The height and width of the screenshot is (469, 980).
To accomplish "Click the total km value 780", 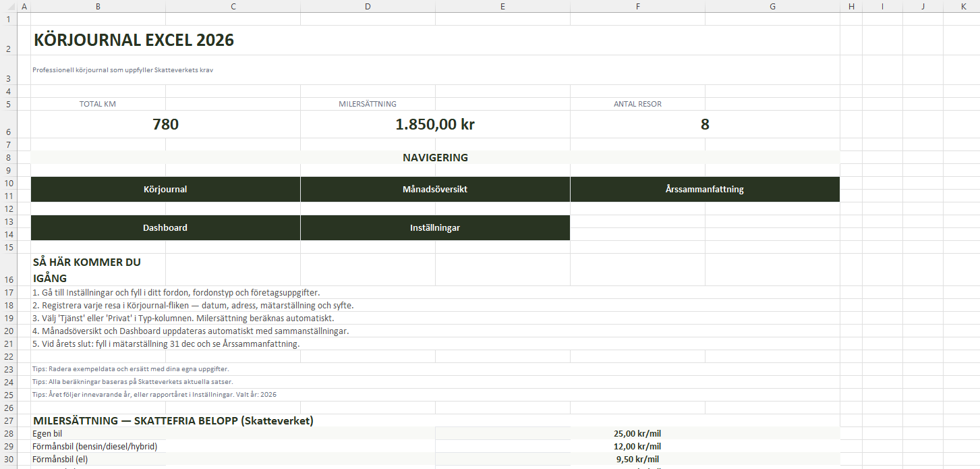I will (165, 124).
